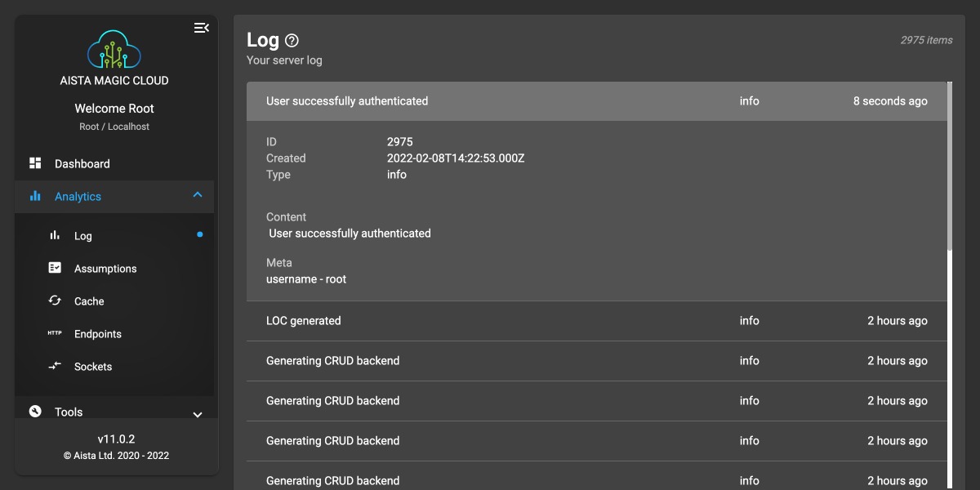Click the Dashboard grid icon

35,163
